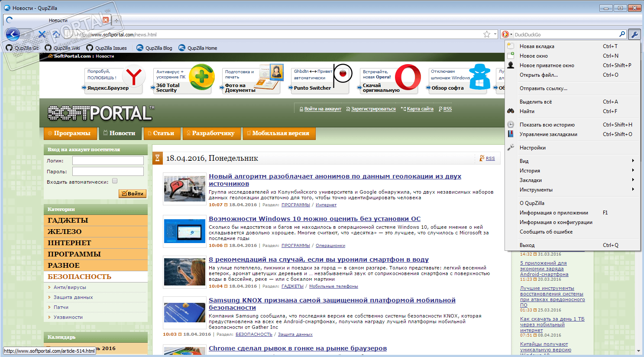Open the QupZilla Git bookmark
The width and height of the screenshot is (644, 357).
[22, 48]
